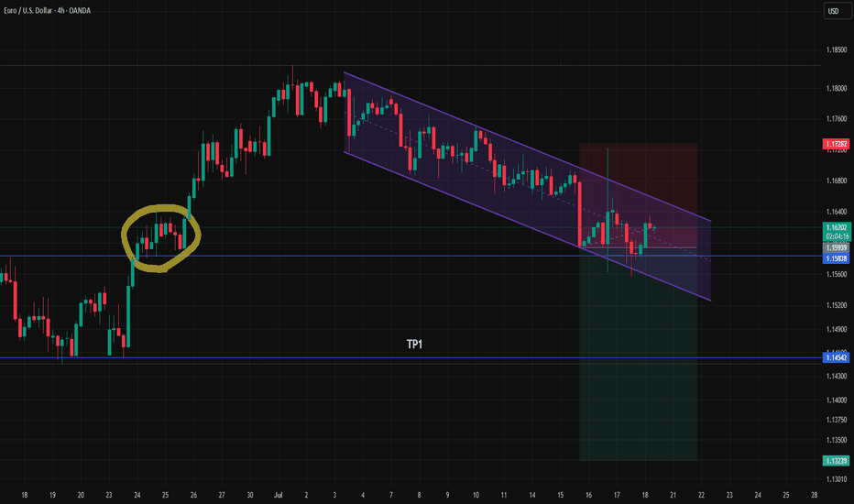Click the 1.14000 price scale value
The width and height of the screenshot is (854, 504).
point(836,400)
